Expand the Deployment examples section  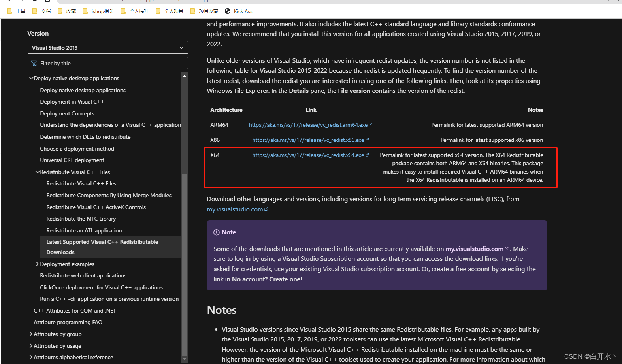(37, 264)
